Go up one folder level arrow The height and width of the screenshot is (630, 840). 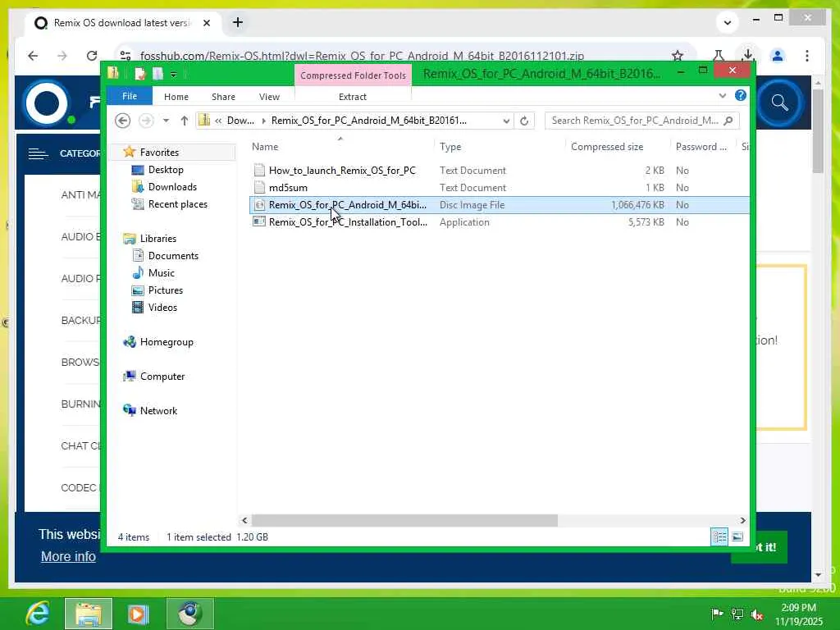click(x=185, y=121)
